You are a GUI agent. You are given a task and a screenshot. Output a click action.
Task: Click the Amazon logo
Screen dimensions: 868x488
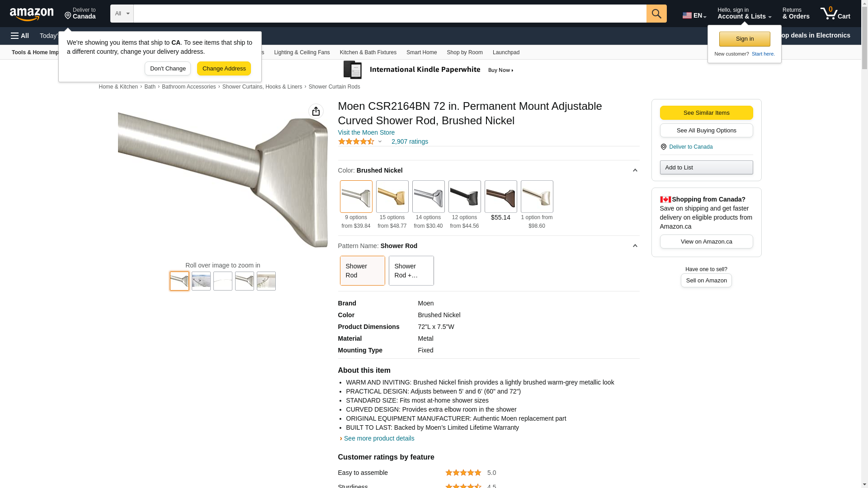(x=32, y=14)
